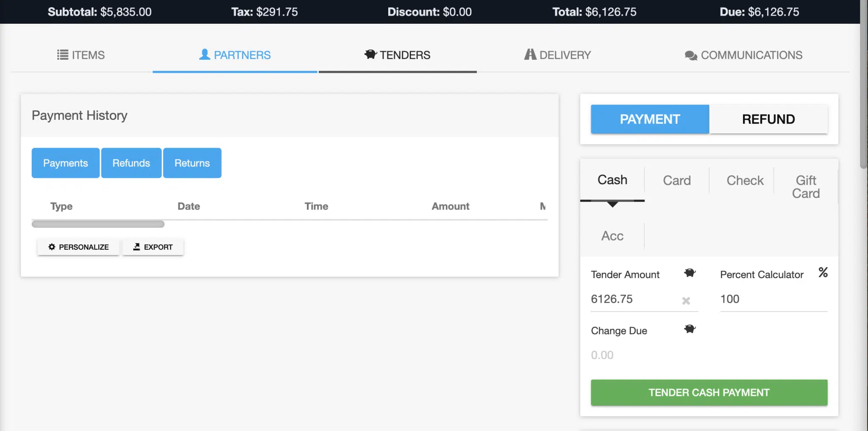
Task: Click the TENDER CASH PAYMENT button
Action: coord(708,392)
